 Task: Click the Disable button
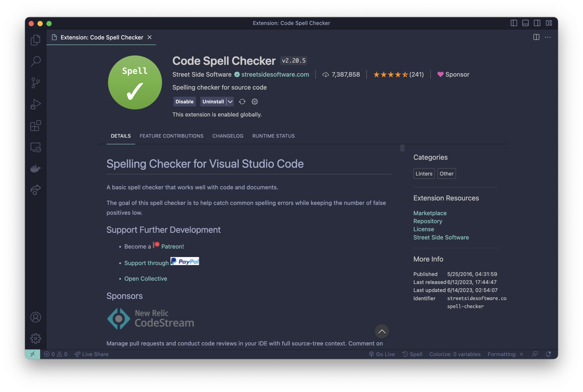coord(184,102)
